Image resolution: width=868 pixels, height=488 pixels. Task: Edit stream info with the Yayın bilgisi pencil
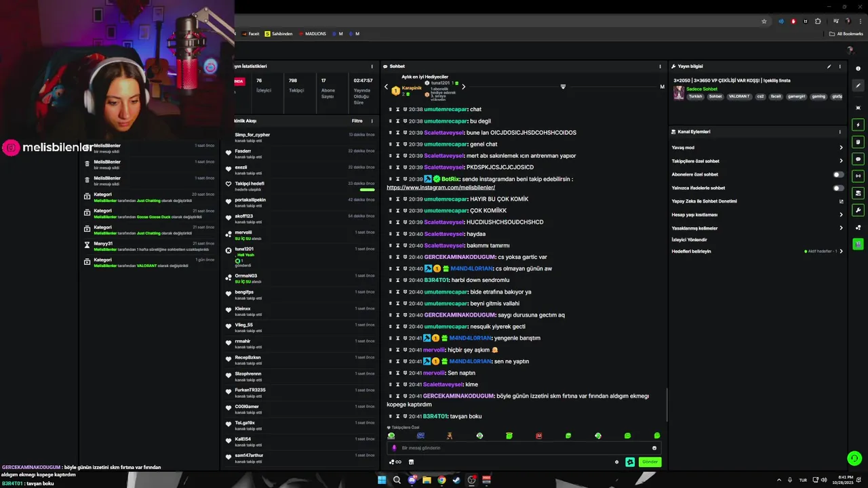(x=829, y=66)
